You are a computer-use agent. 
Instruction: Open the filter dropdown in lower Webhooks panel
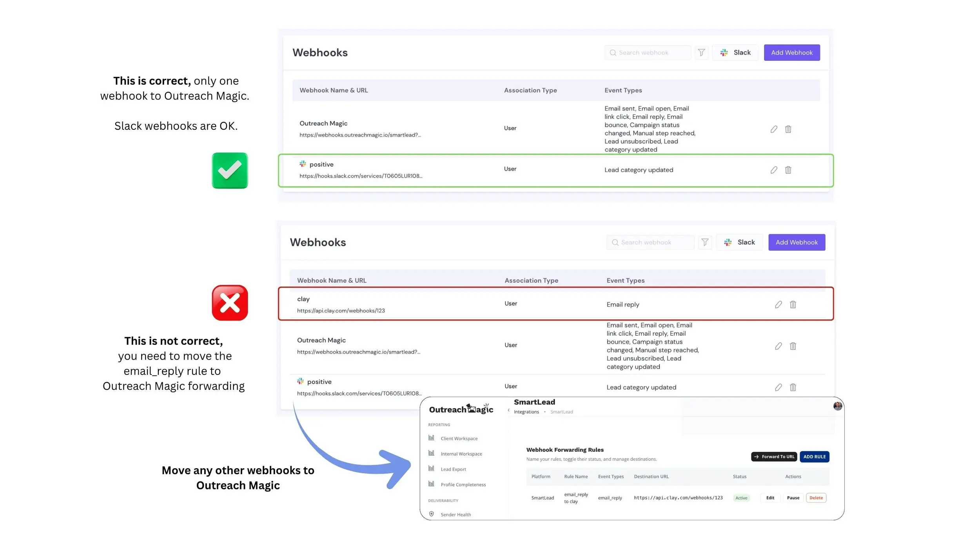(705, 242)
